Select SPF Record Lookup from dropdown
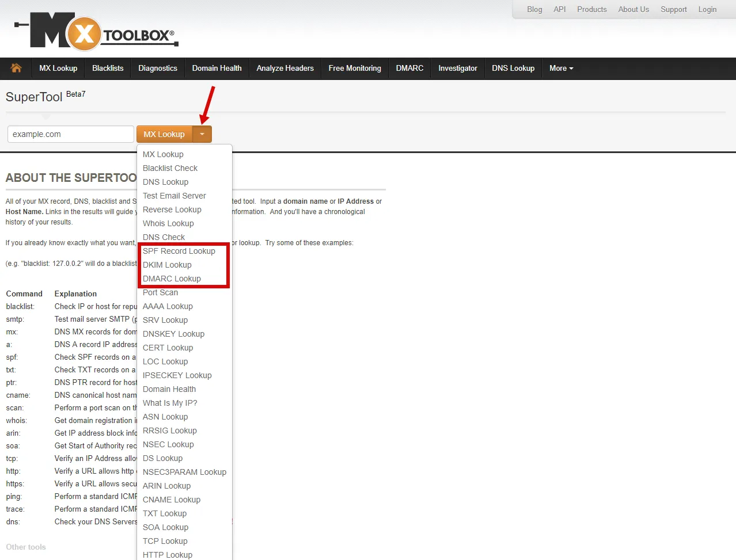736x560 pixels. (179, 251)
